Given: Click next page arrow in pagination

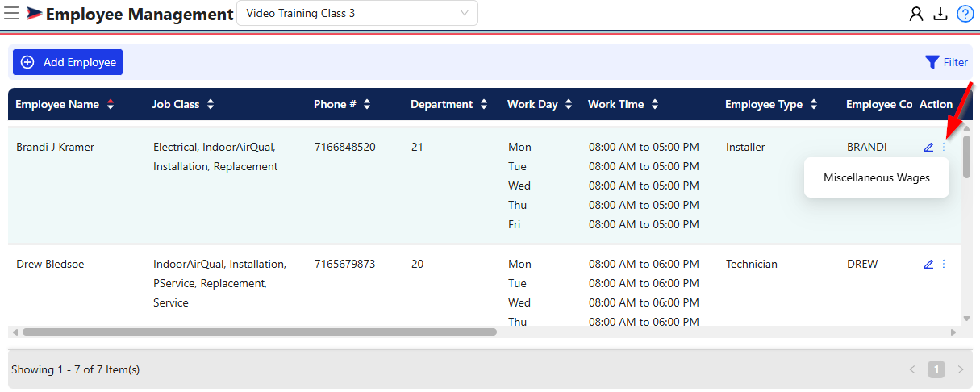Looking at the screenshot, I should point(960,369).
